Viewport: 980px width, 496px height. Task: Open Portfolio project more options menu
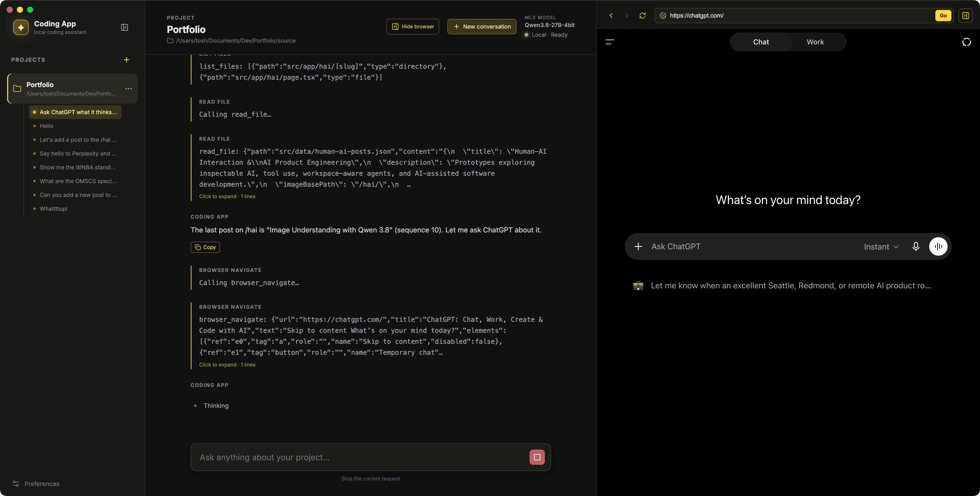(x=129, y=89)
